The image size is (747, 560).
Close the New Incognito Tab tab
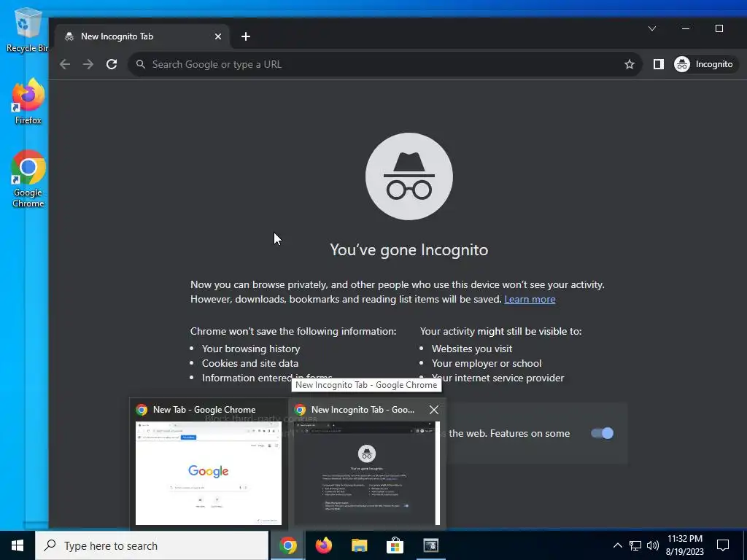point(217,36)
